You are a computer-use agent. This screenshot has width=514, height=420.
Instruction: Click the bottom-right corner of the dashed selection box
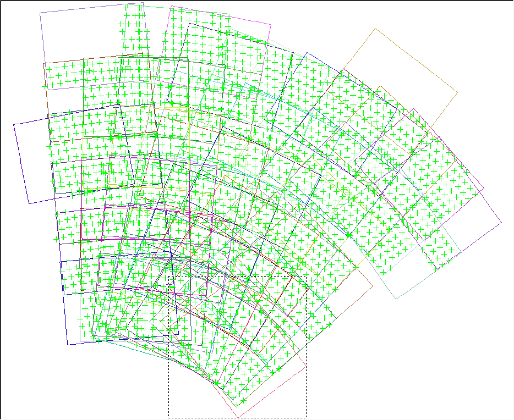pos(306,417)
